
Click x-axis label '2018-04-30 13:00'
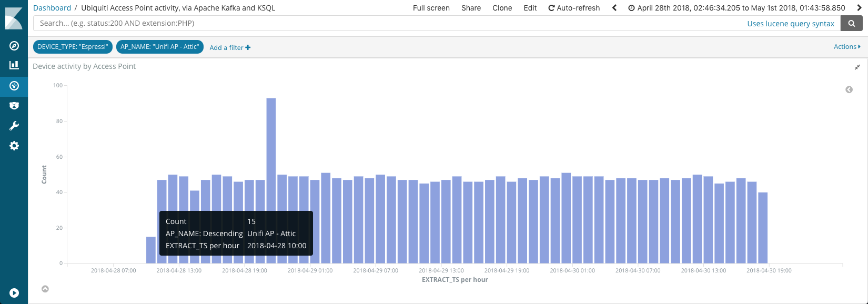click(x=703, y=270)
